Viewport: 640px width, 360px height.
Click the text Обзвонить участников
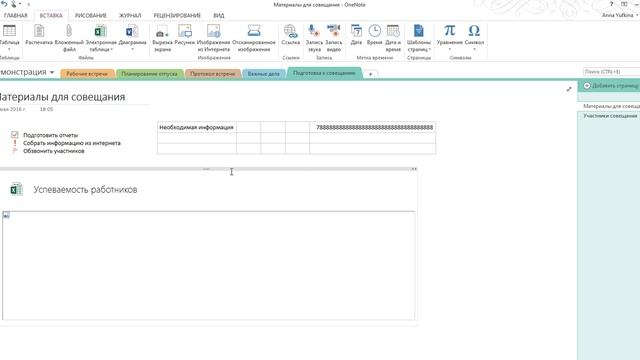(x=53, y=151)
